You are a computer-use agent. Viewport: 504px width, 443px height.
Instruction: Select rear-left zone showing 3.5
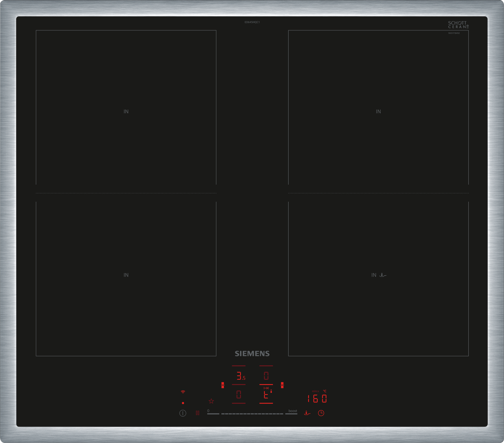[239, 376]
